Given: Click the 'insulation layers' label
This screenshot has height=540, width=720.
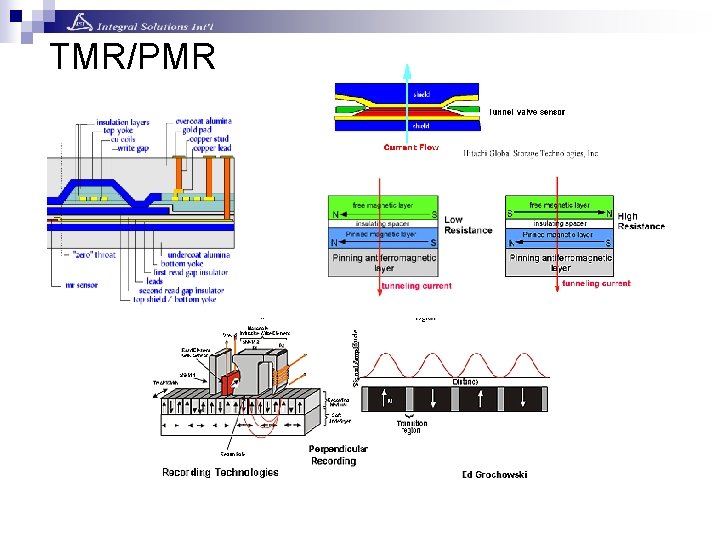Looking at the screenshot, I should coord(123,122).
